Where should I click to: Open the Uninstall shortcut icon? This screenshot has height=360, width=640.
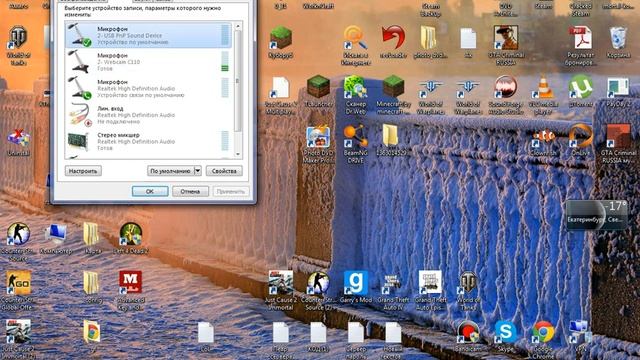[x=18, y=142]
